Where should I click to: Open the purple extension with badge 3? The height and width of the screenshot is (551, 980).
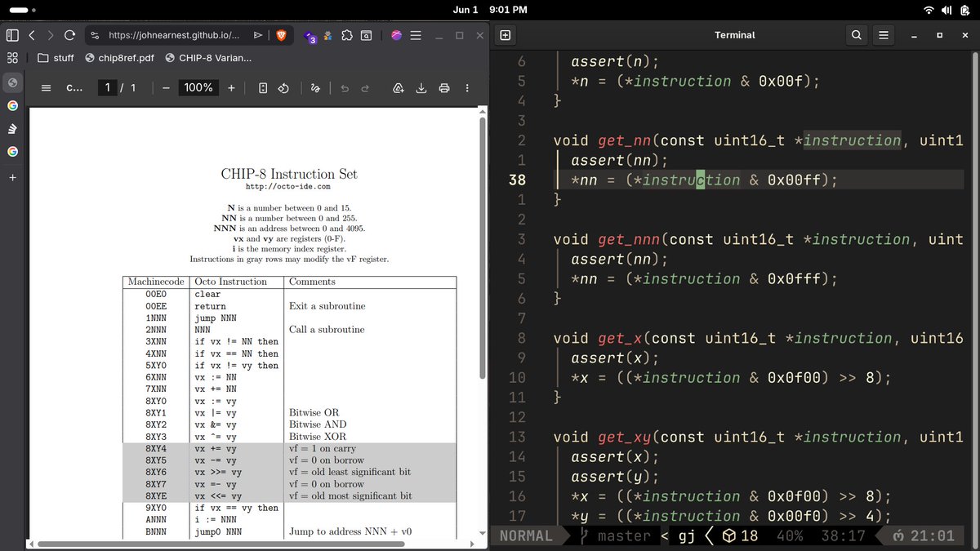click(310, 36)
